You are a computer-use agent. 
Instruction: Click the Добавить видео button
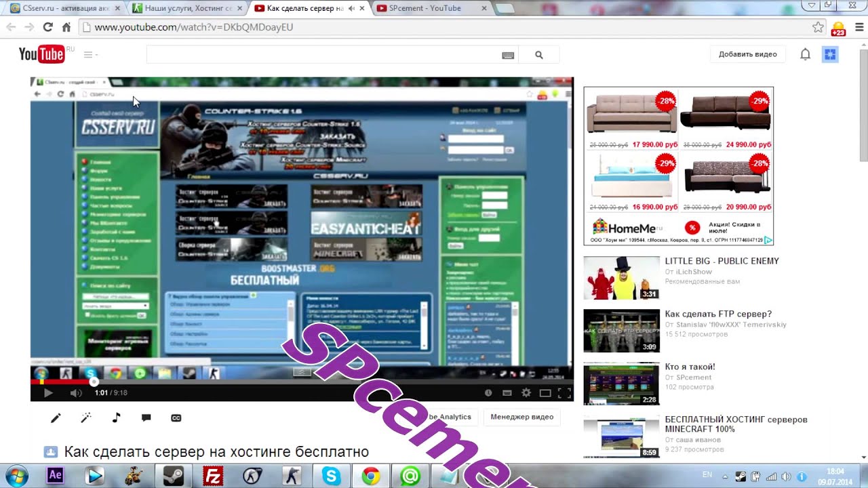click(x=748, y=54)
